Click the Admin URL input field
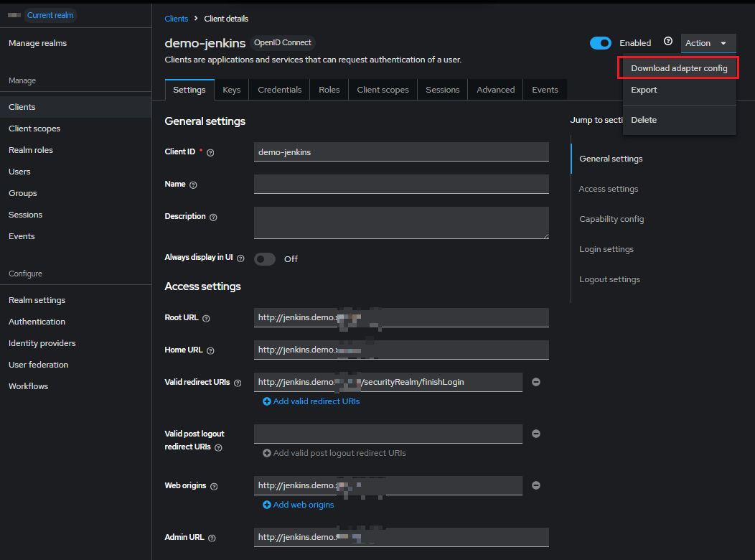The image size is (755, 560). pos(401,537)
